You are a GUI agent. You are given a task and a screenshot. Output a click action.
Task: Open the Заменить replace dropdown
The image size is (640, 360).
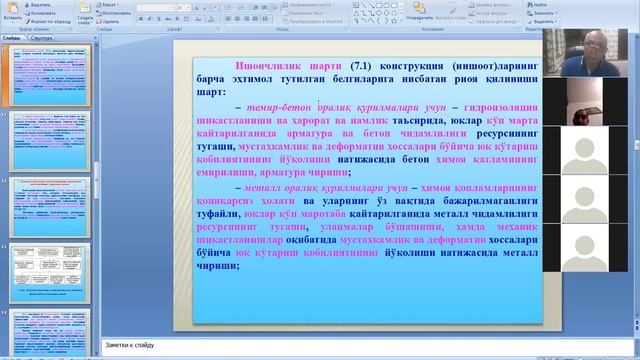(x=542, y=13)
